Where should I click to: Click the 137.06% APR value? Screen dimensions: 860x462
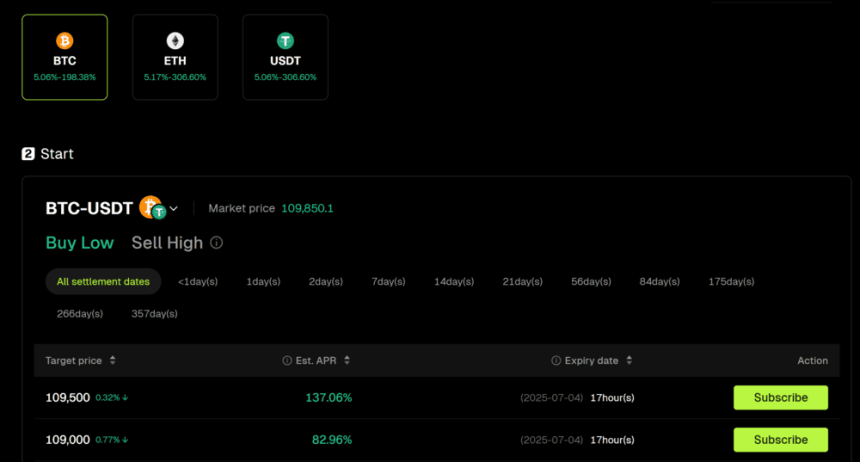click(328, 398)
